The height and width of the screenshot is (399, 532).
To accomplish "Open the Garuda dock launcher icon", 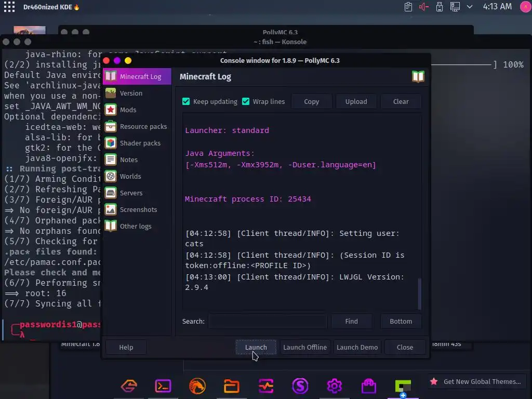I will [129, 386].
